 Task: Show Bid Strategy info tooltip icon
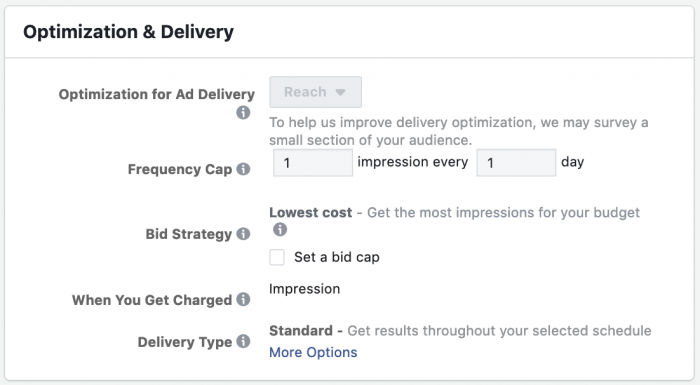tap(243, 234)
